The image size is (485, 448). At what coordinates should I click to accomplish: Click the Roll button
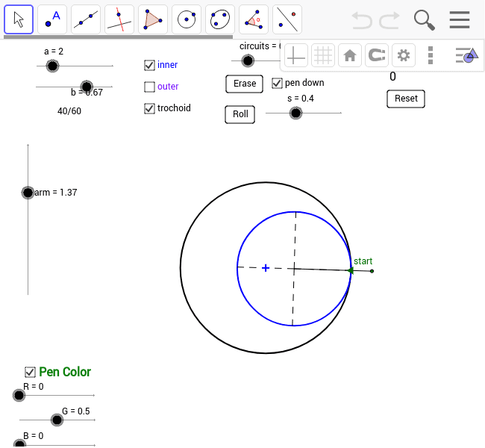(240, 114)
